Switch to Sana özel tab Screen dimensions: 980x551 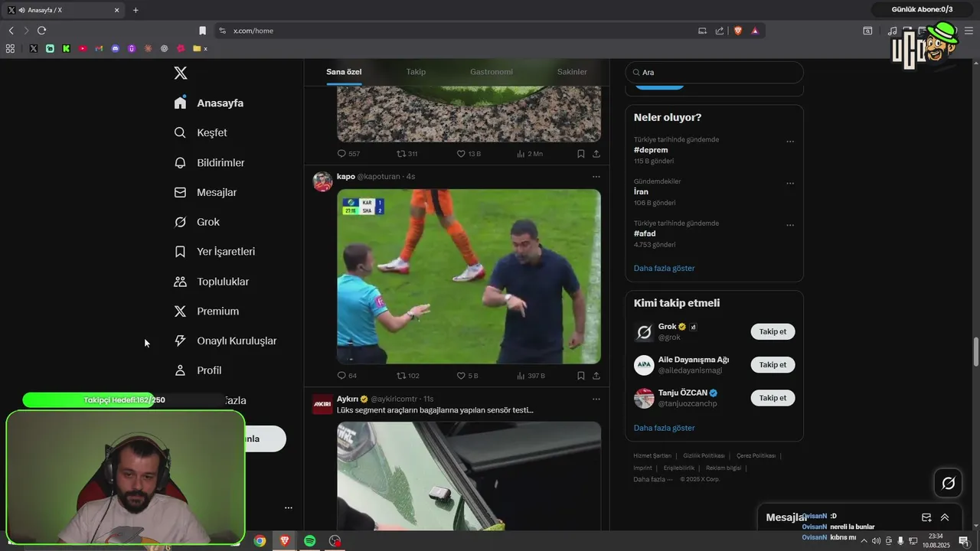point(344,72)
